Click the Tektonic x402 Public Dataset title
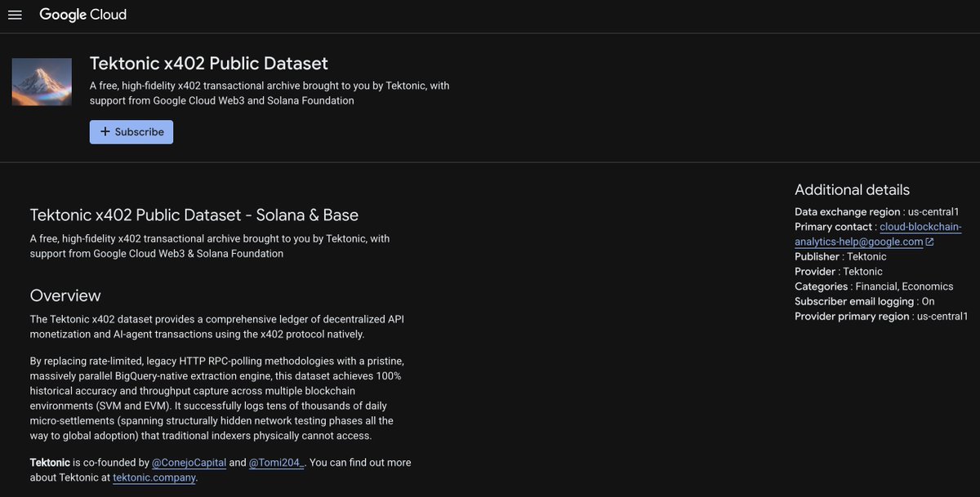Image resolution: width=980 pixels, height=497 pixels. tap(208, 64)
